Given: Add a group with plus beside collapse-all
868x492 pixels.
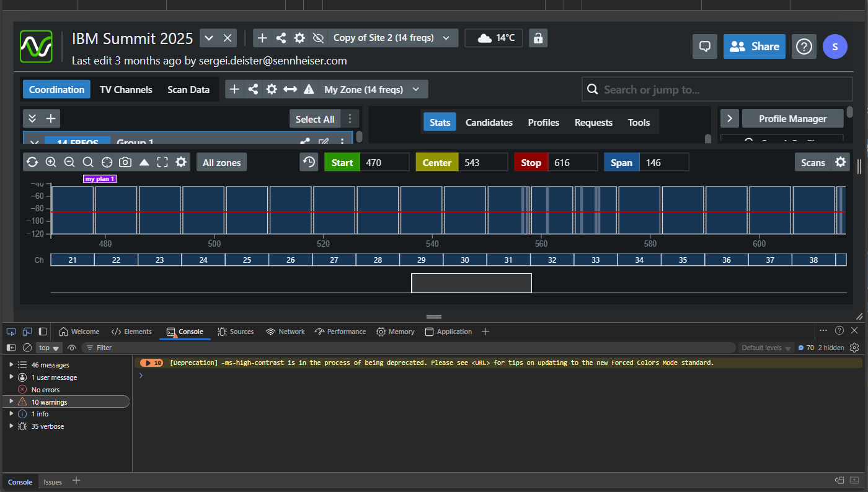Looking at the screenshot, I should tap(51, 118).
